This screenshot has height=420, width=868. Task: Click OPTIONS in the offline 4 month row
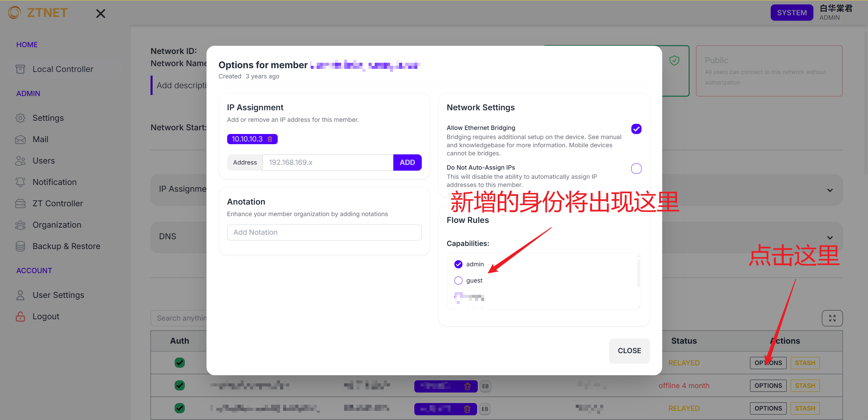pos(768,386)
